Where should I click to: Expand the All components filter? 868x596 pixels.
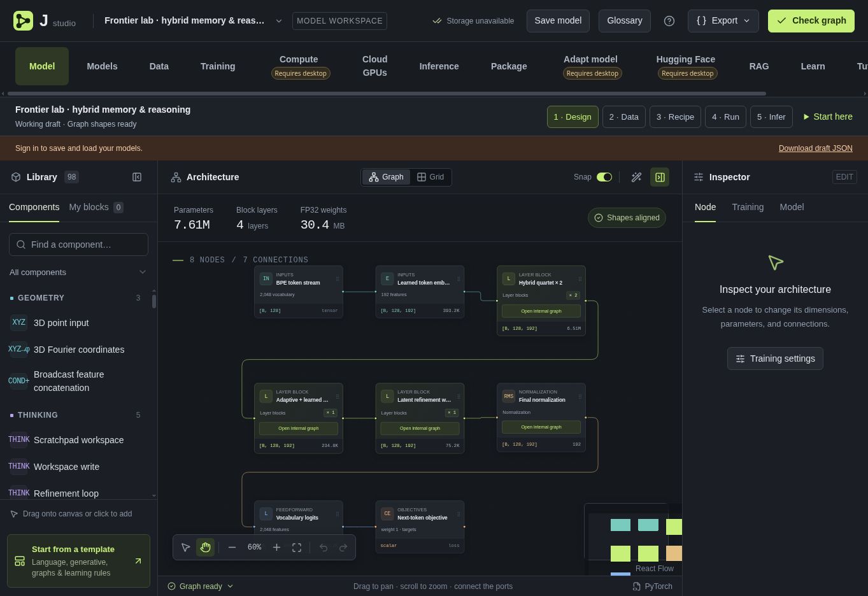pos(78,273)
